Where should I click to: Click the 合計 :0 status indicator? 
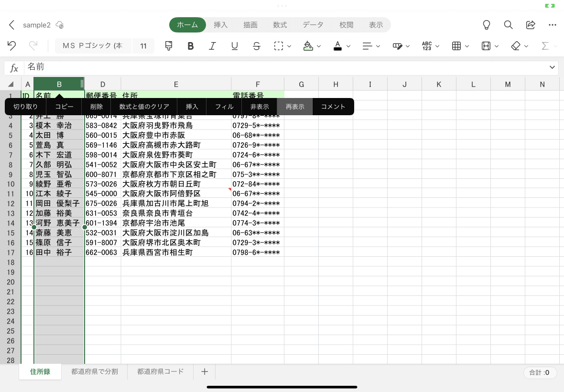(x=539, y=372)
